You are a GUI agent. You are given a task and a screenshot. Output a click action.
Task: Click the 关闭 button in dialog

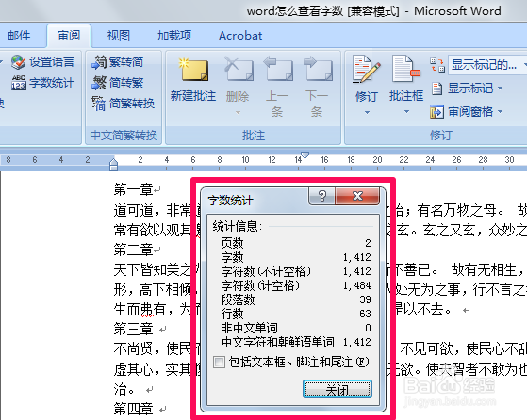[338, 390]
